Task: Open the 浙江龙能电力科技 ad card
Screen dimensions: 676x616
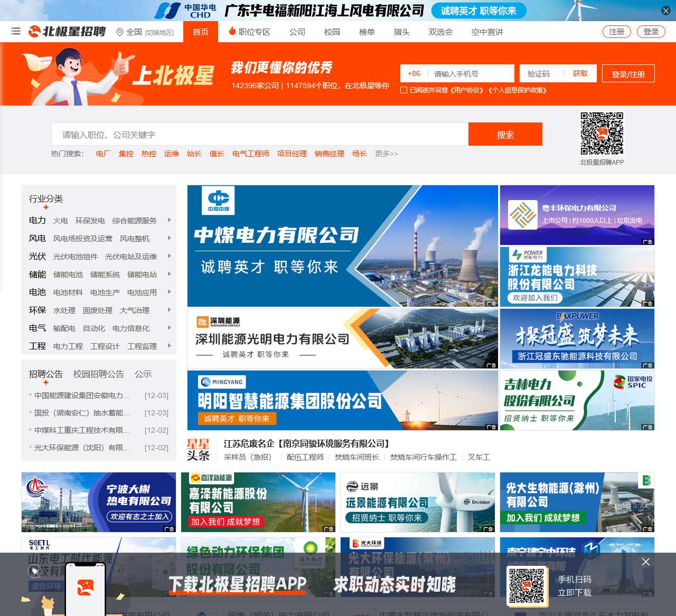Action: pyautogui.click(x=577, y=277)
